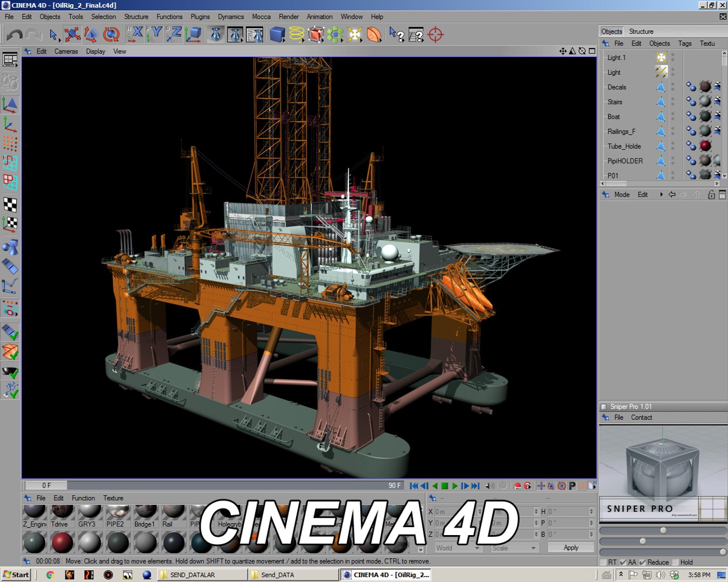Open the Tags menu in Objects manager

[685, 44]
